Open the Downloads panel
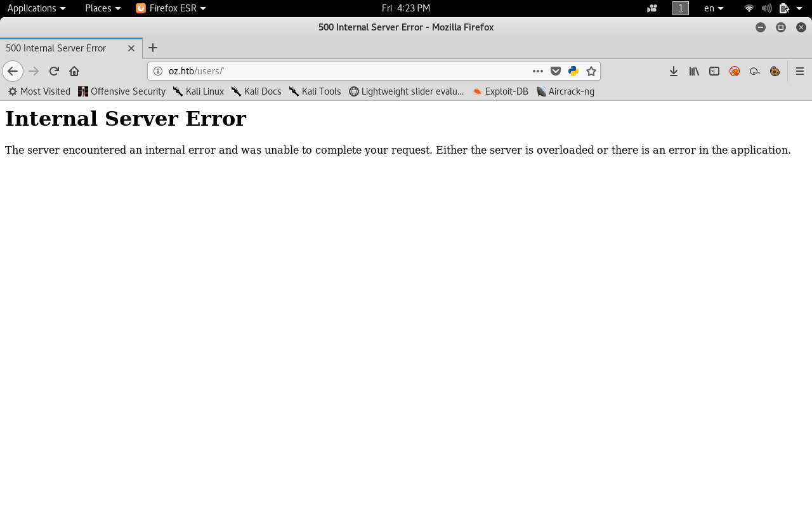The height and width of the screenshot is (508, 812). click(x=674, y=71)
